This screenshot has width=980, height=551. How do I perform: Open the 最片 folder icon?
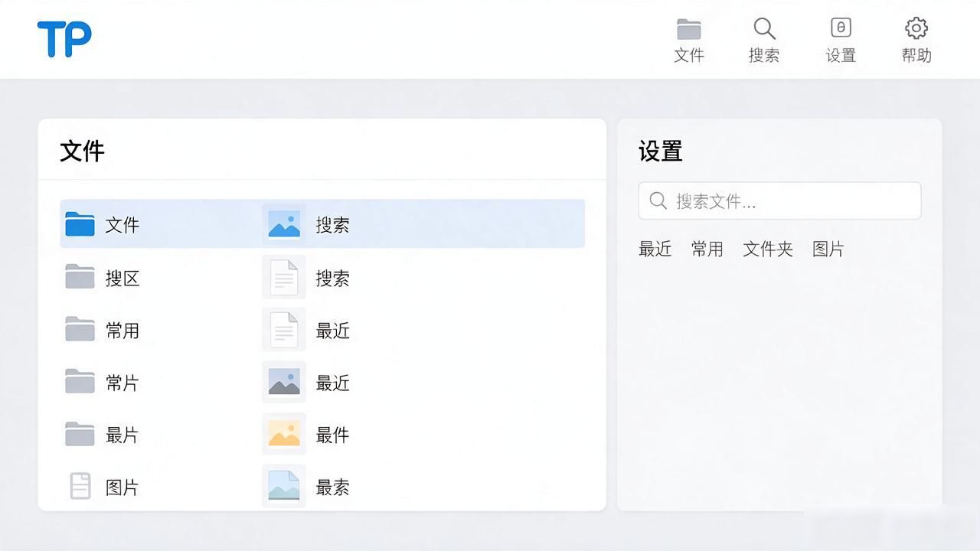click(x=80, y=434)
